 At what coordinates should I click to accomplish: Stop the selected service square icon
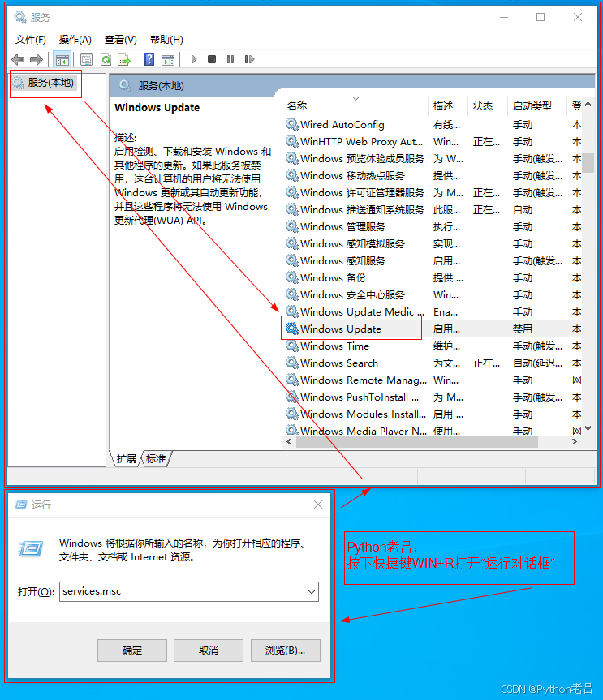click(x=212, y=59)
